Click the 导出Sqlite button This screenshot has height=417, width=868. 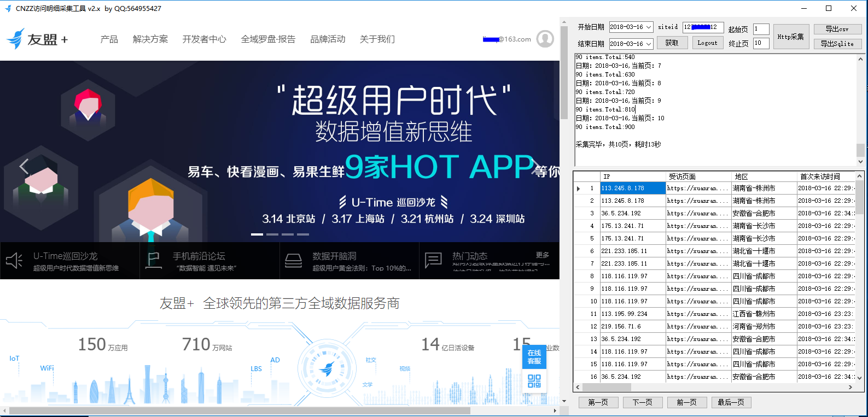pyautogui.click(x=837, y=44)
